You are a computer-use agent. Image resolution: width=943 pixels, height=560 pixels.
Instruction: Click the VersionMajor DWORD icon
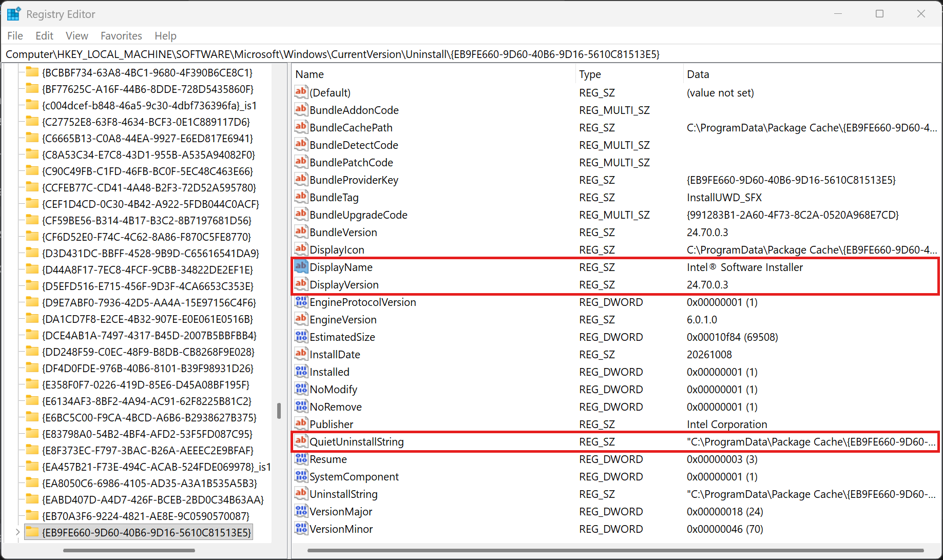pyautogui.click(x=301, y=511)
